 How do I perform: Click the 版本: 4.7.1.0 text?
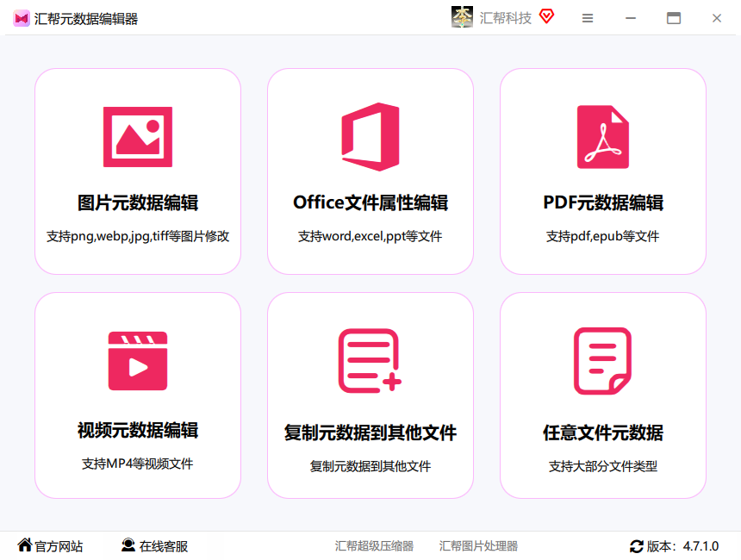(x=682, y=546)
